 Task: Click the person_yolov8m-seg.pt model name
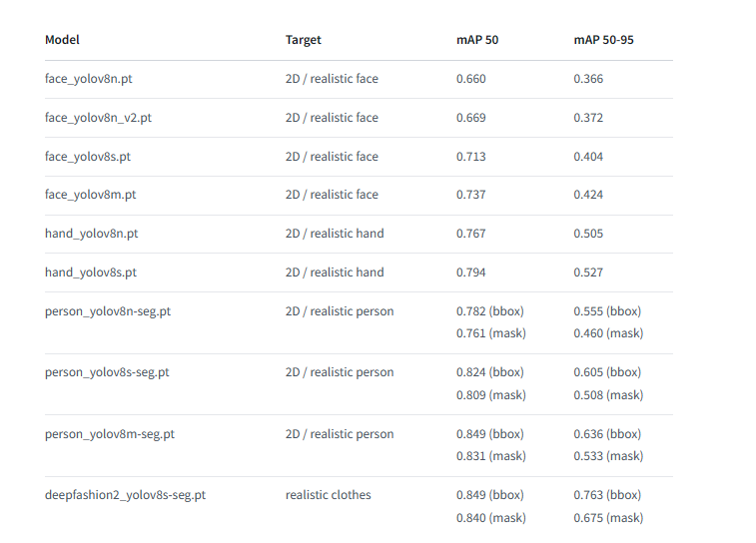point(110,434)
